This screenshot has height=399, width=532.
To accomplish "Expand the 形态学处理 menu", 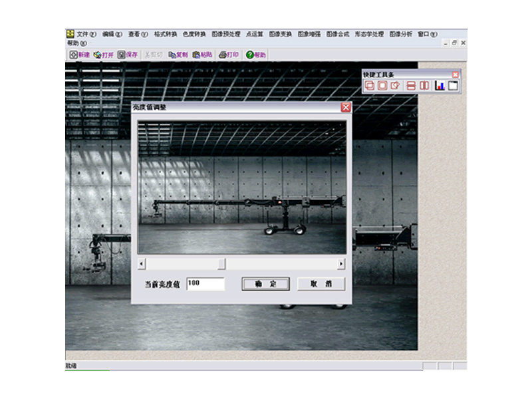I will (x=368, y=34).
